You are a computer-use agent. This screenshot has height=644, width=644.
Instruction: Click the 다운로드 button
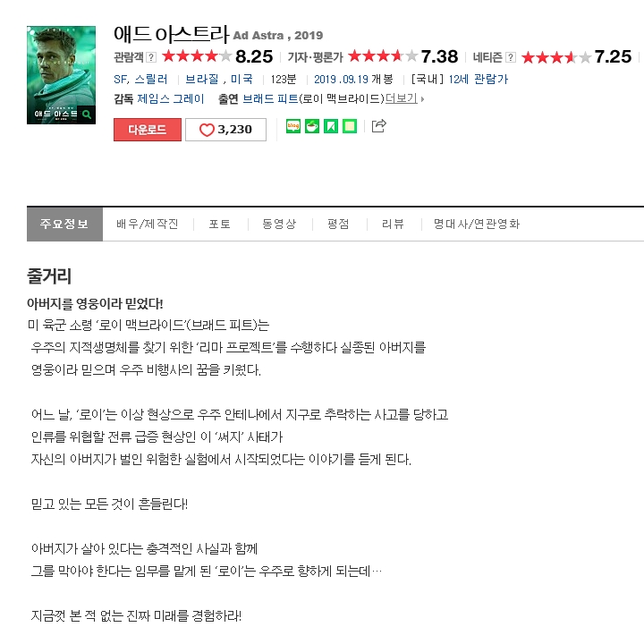click(148, 130)
